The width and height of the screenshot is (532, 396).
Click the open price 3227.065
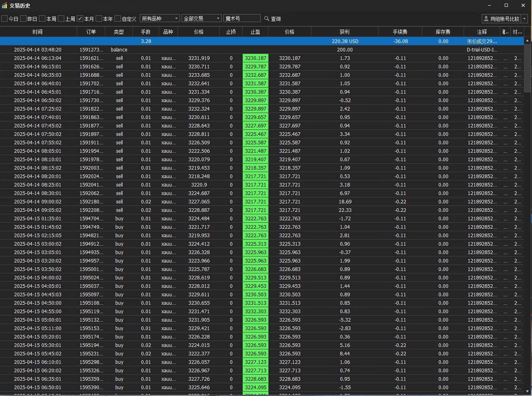199,202
